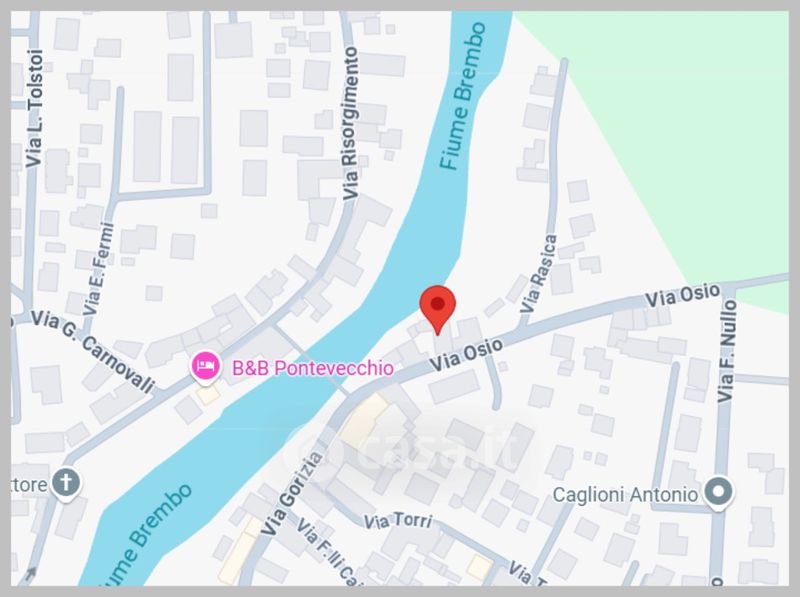Click the green park area

click(684, 128)
